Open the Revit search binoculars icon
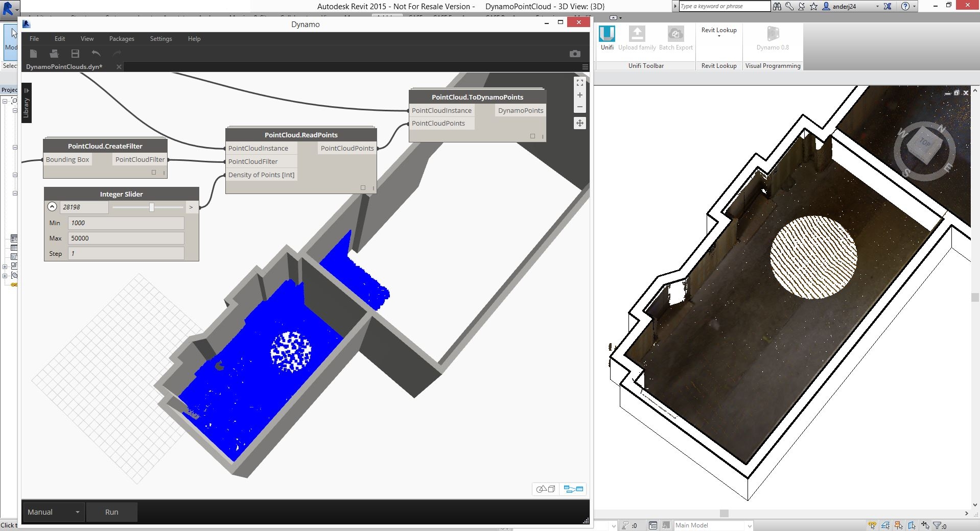This screenshot has height=531, width=980. click(777, 6)
